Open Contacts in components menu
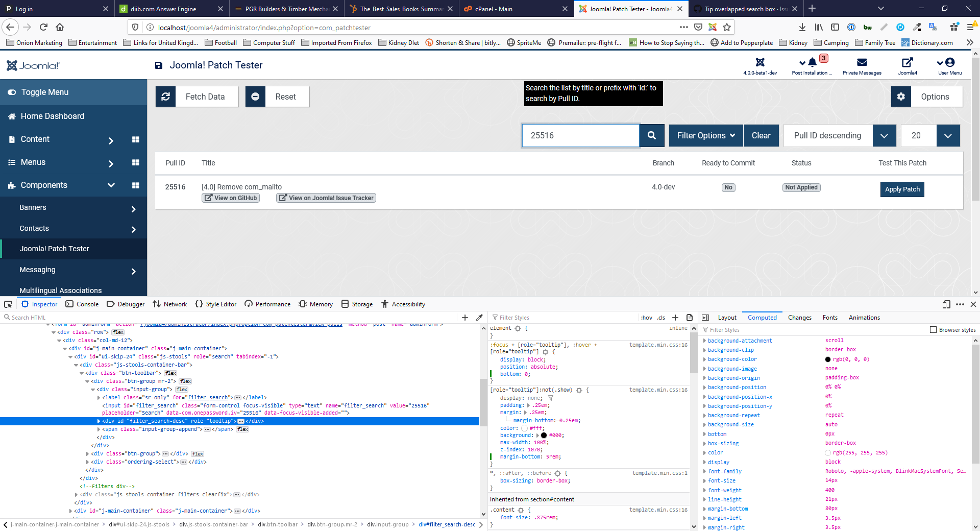The image size is (980, 531). 34,229
